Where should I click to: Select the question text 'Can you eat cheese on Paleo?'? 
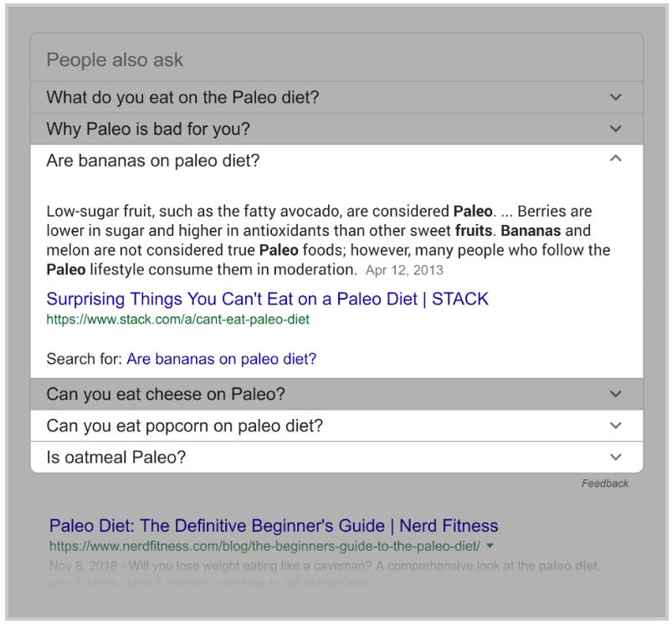coord(166,394)
